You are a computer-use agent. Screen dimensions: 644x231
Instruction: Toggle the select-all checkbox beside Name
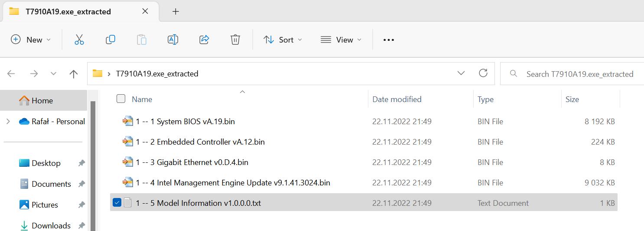pos(121,99)
